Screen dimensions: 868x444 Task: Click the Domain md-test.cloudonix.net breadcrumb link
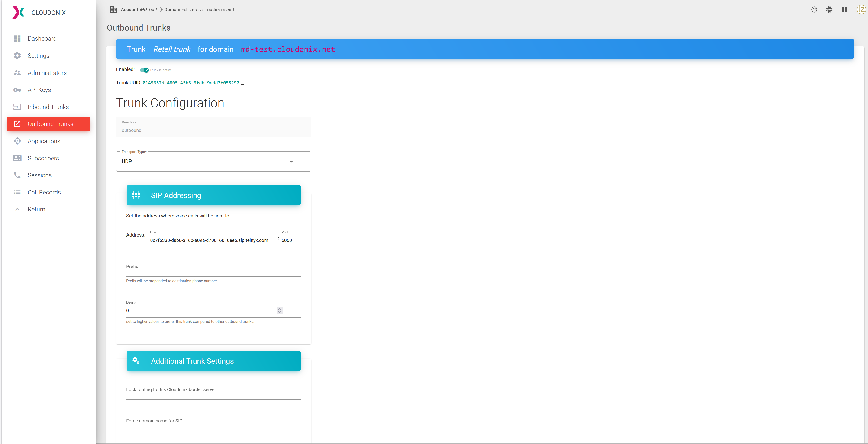click(x=200, y=10)
